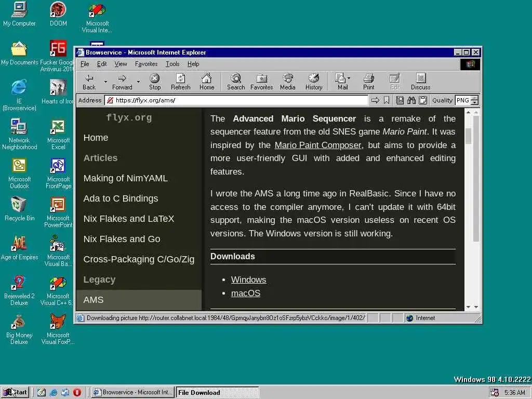Image resolution: width=532 pixels, height=399 pixels.
Task: Stop the page from loading
Action: (155, 82)
